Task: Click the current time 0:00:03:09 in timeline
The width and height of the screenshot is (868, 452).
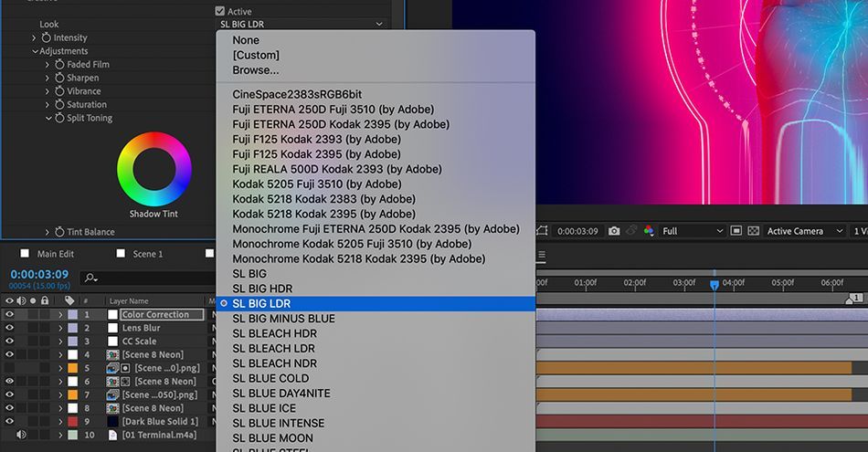Action: coord(39,274)
